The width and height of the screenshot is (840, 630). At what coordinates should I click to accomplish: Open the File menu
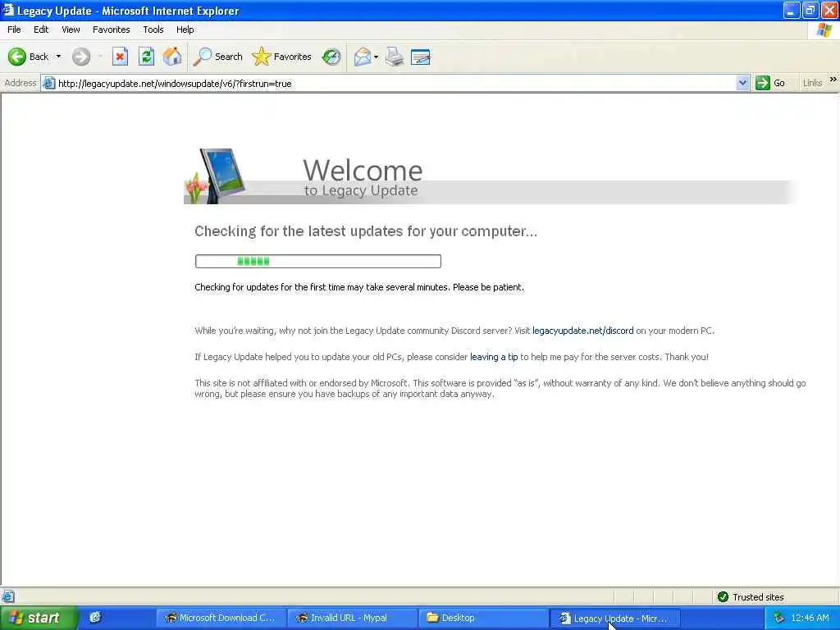pyautogui.click(x=14, y=30)
